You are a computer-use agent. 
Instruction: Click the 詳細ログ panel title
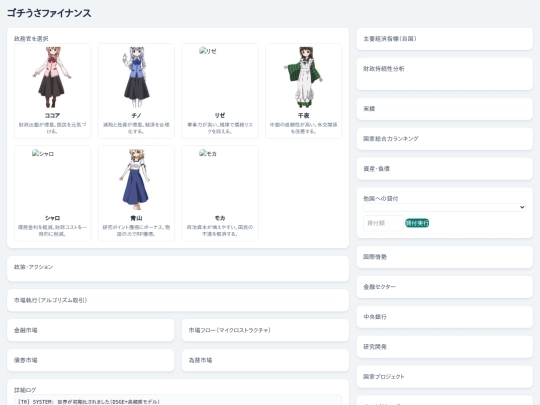25,390
